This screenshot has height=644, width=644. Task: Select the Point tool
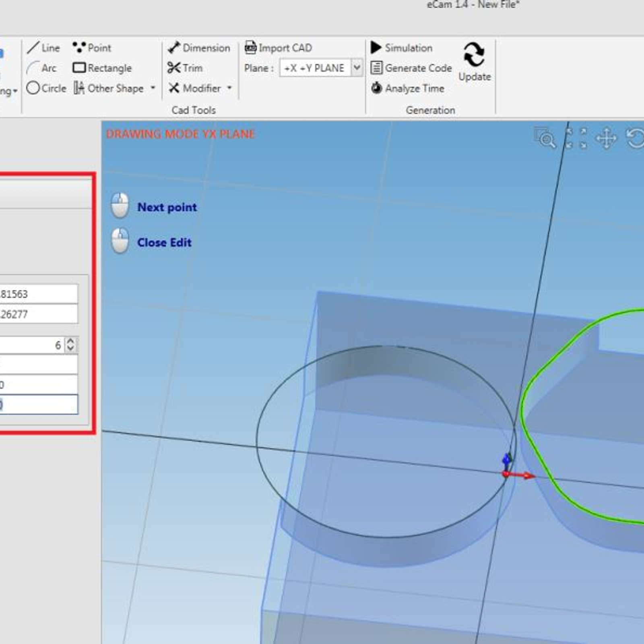pos(92,48)
